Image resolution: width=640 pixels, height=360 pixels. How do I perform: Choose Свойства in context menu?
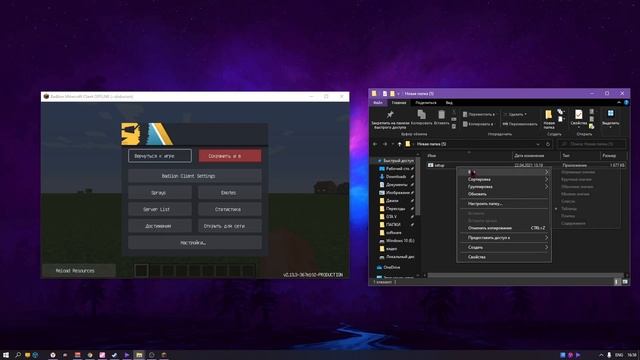tap(504, 257)
